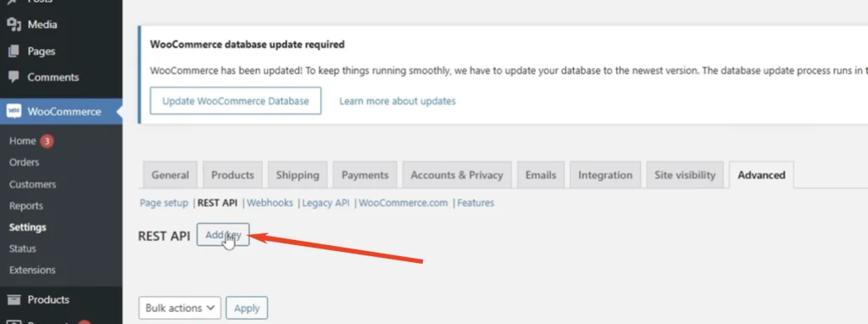Image resolution: width=868 pixels, height=324 pixels.
Task: Open the Bulk actions dropdown
Action: coord(180,308)
